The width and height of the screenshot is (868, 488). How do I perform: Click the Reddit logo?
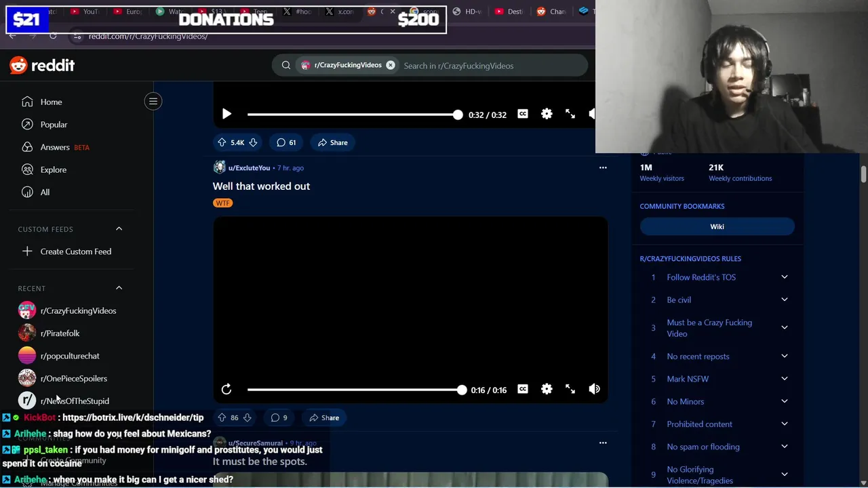tap(42, 65)
